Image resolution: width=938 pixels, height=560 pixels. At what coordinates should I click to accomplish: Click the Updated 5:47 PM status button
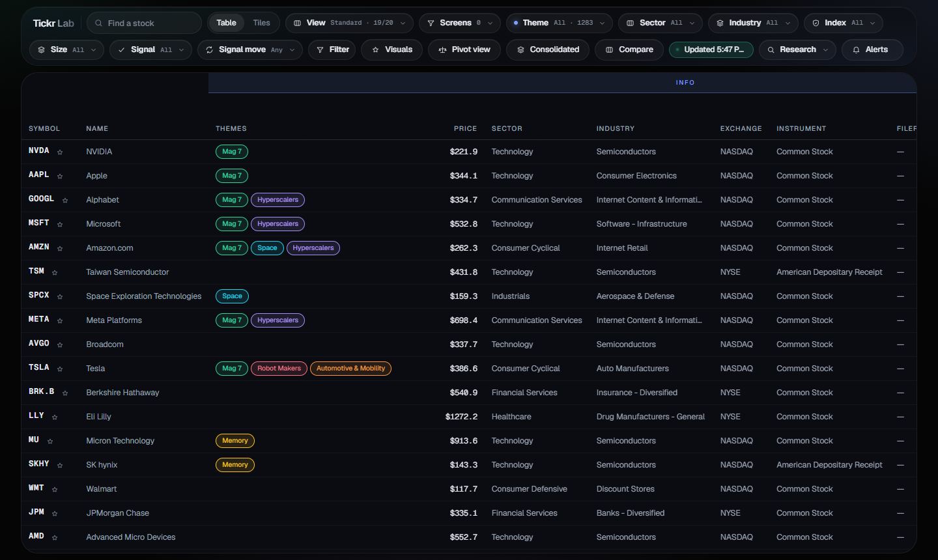pyautogui.click(x=711, y=49)
